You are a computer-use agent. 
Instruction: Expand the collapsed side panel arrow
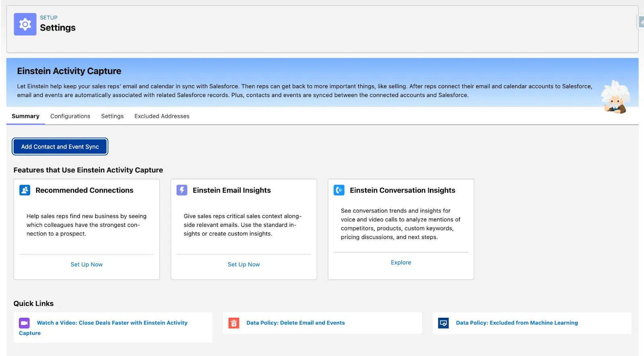(x=641, y=22)
